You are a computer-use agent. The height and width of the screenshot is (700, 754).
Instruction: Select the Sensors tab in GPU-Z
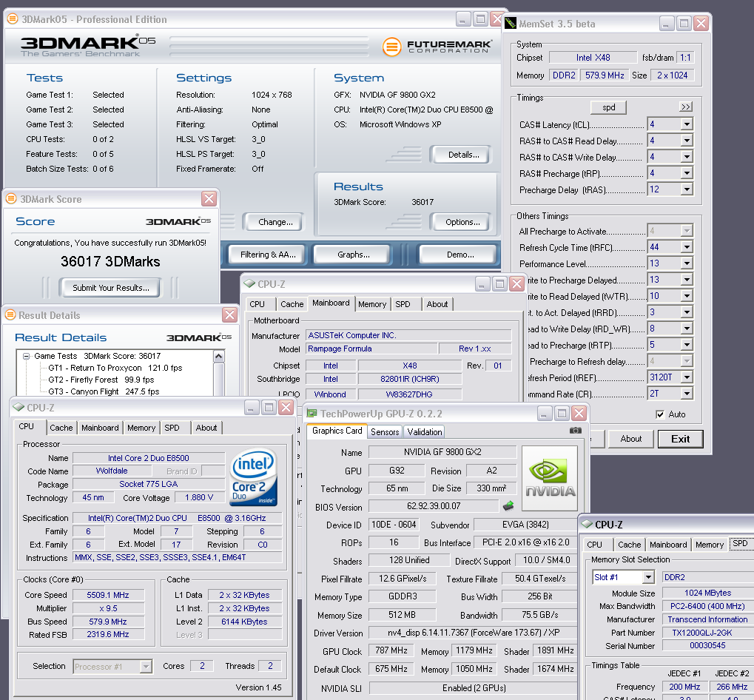pyautogui.click(x=385, y=431)
